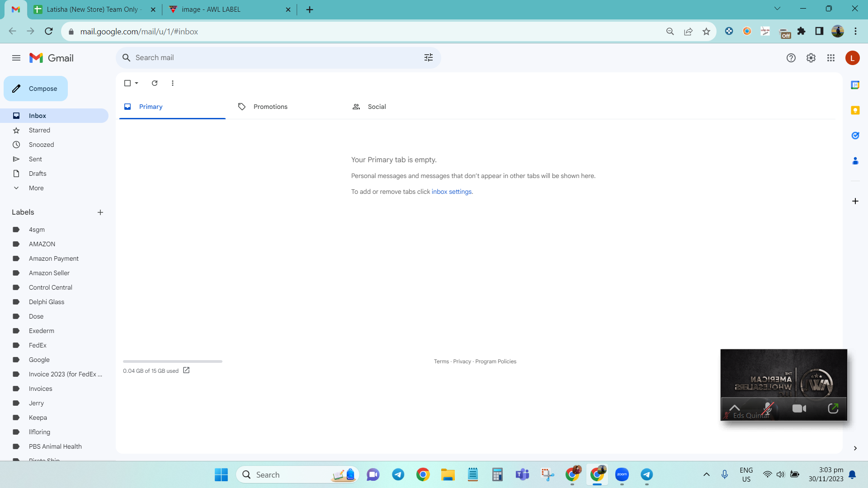Switch to the Social tab
The image size is (868, 488).
pyautogui.click(x=401, y=107)
